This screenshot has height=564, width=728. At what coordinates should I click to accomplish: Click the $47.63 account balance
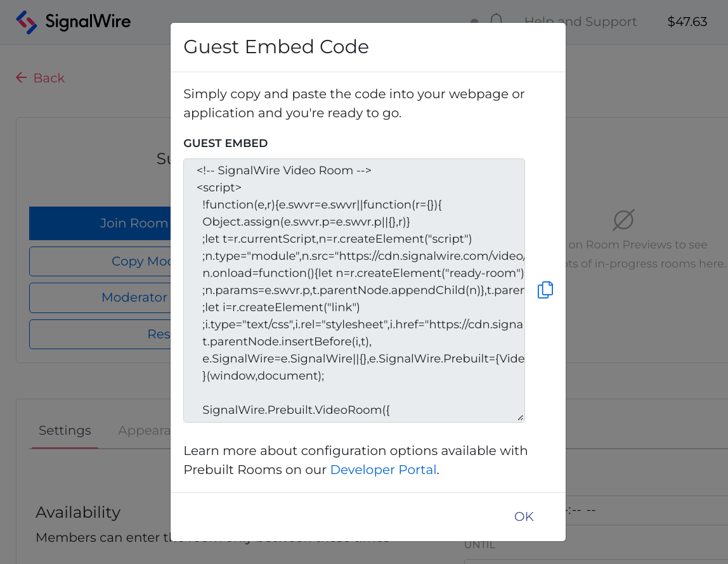[x=687, y=21]
